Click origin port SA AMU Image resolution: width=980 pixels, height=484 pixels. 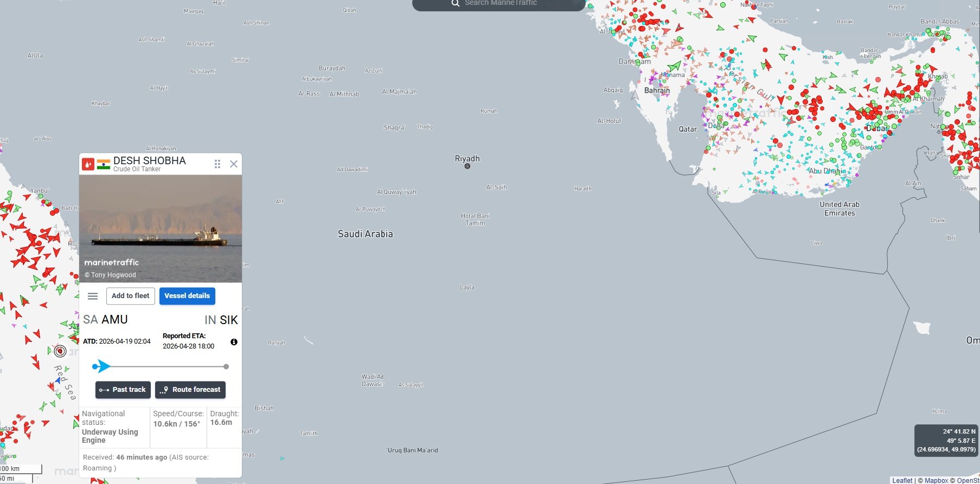point(105,320)
